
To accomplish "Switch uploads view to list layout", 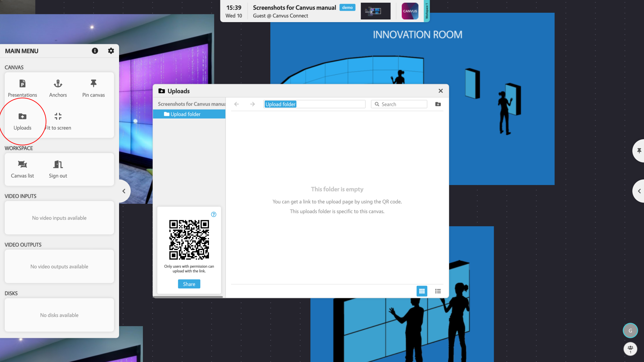I will click(x=438, y=291).
